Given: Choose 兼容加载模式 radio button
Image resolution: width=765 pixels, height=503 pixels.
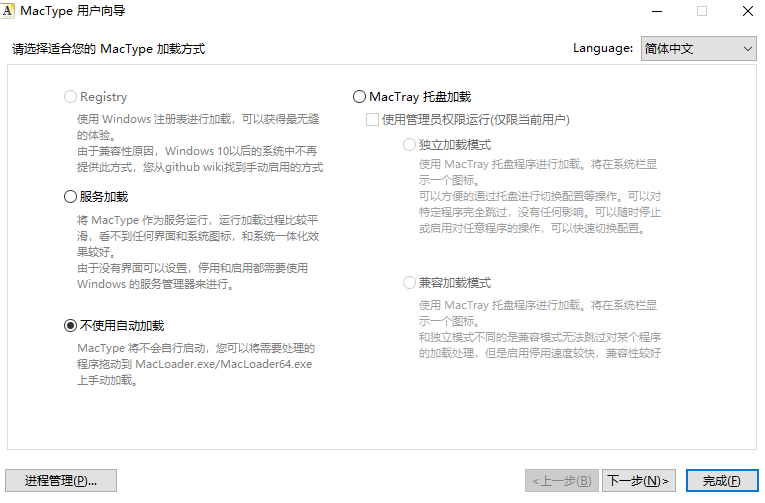Looking at the screenshot, I should pyautogui.click(x=409, y=282).
